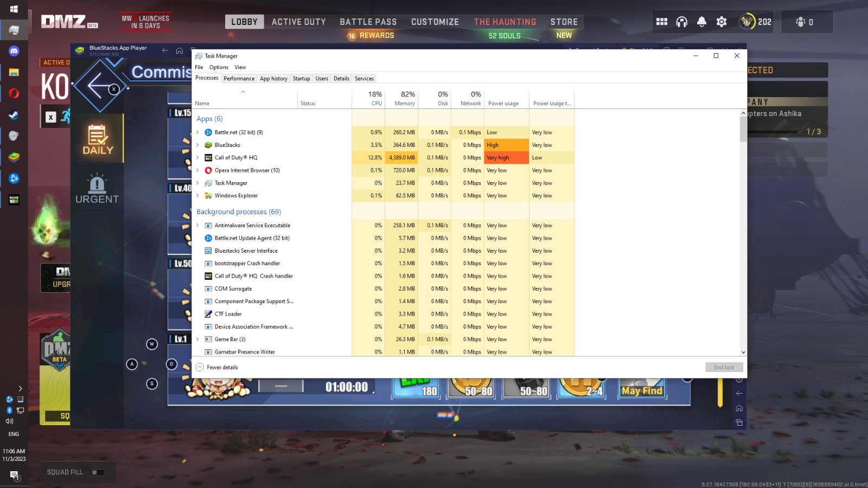
Task: Open the headset voice channel icon
Action: coord(681,22)
